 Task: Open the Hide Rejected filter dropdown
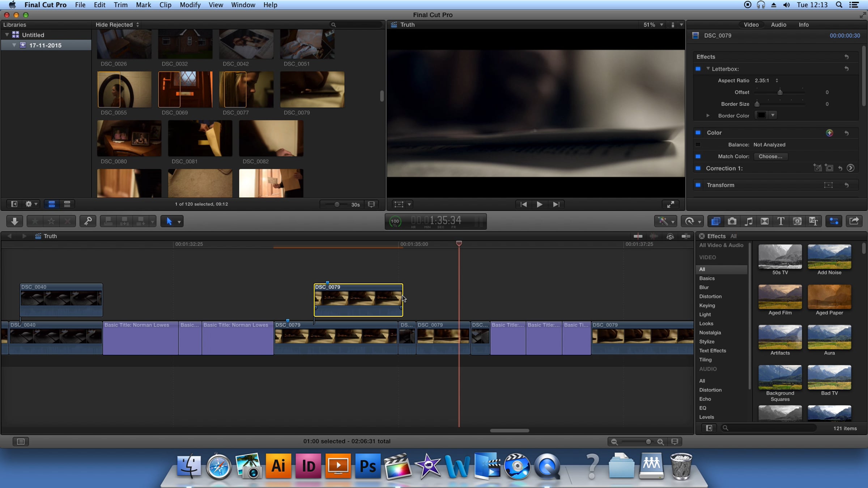point(117,25)
